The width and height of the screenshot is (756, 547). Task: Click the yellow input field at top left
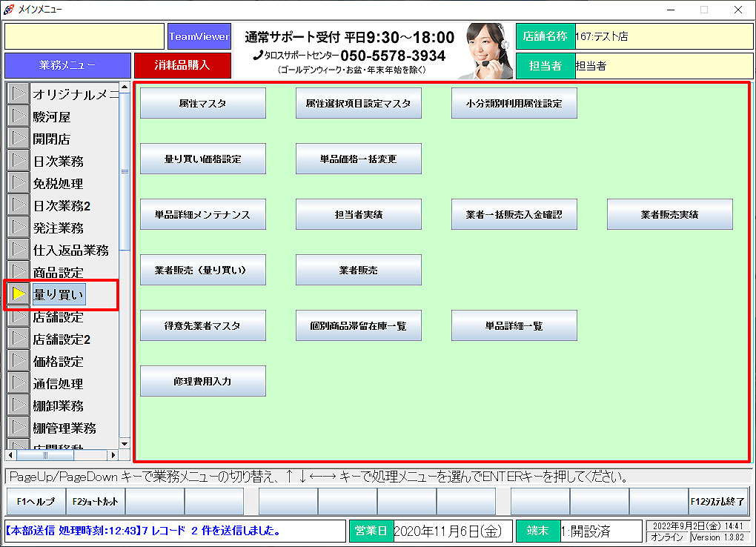pos(84,36)
